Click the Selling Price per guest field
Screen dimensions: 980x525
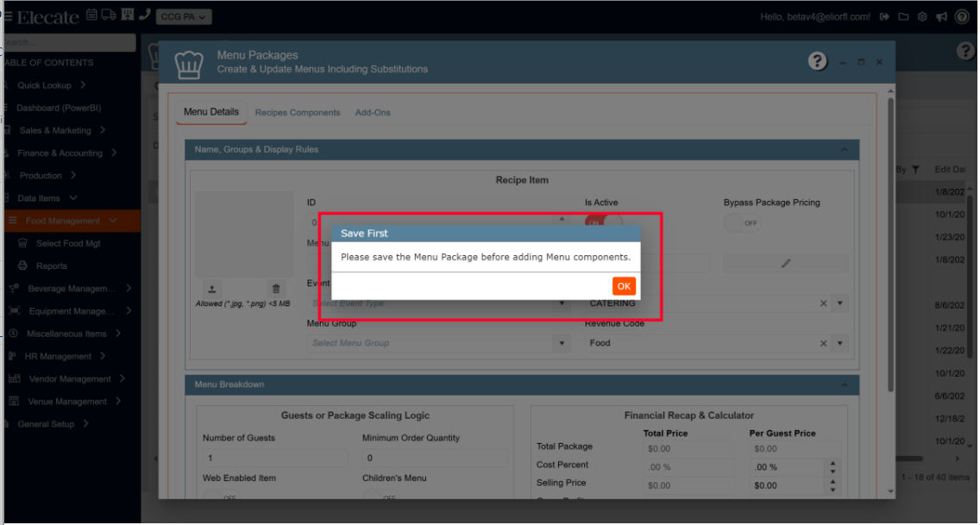coord(788,485)
